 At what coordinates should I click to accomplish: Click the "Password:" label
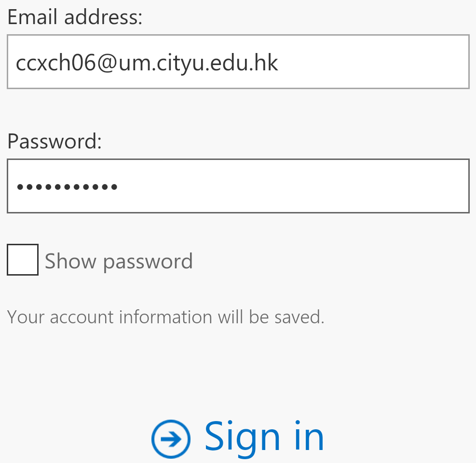point(54,141)
